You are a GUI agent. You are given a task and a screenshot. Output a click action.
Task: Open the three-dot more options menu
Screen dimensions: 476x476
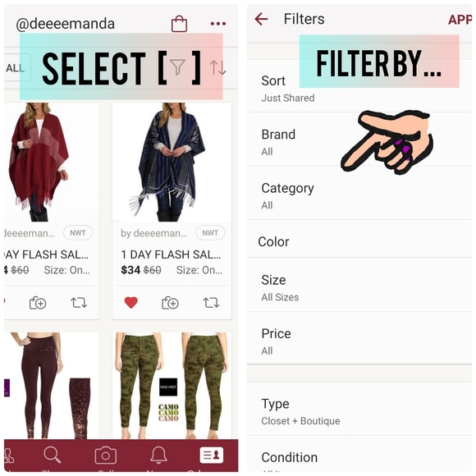click(x=218, y=23)
